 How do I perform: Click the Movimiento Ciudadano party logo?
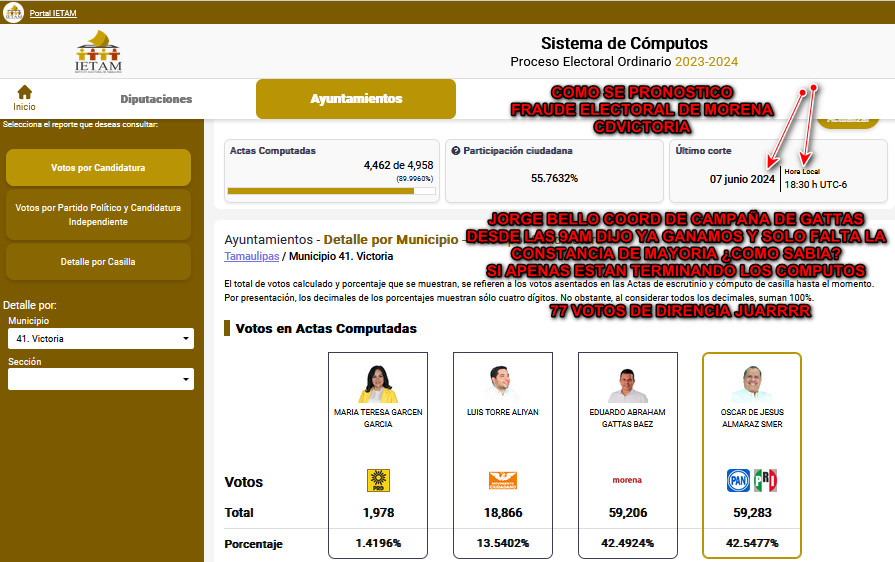(x=503, y=480)
